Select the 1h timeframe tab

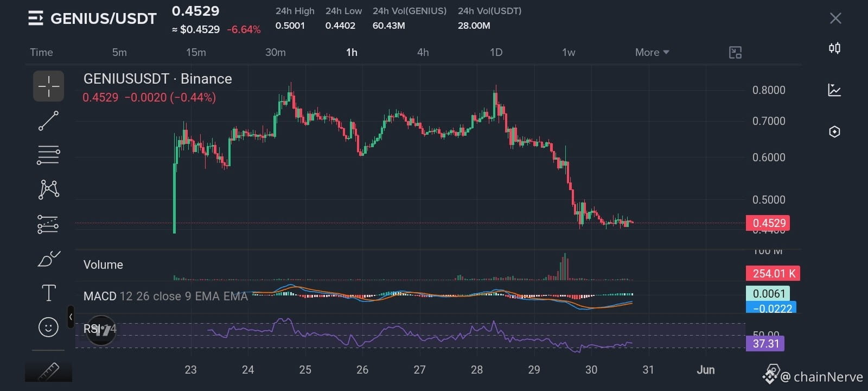pos(352,53)
